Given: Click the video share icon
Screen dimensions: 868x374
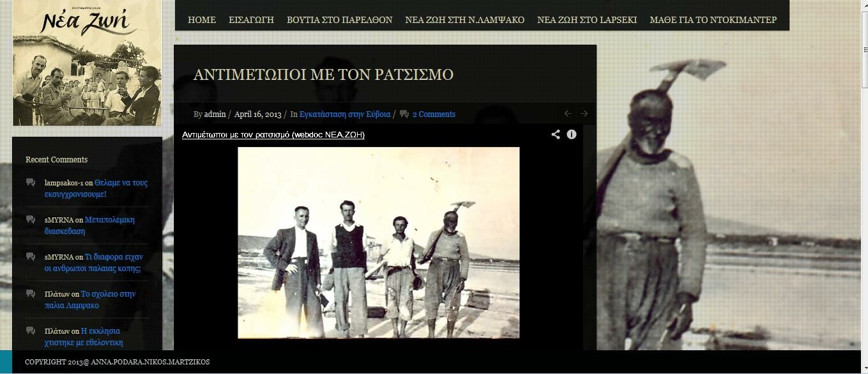Looking at the screenshot, I should pyautogui.click(x=556, y=134).
